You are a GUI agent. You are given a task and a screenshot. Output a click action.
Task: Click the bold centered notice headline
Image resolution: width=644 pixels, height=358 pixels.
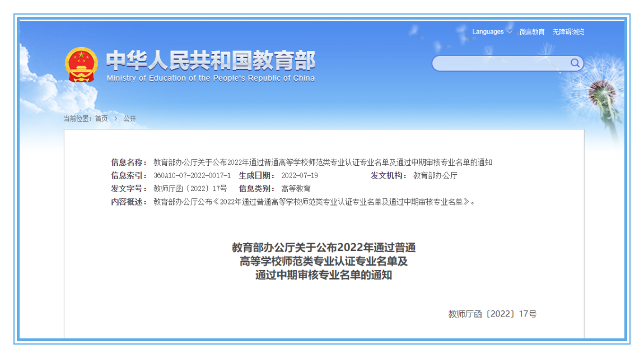[x=324, y=261]
